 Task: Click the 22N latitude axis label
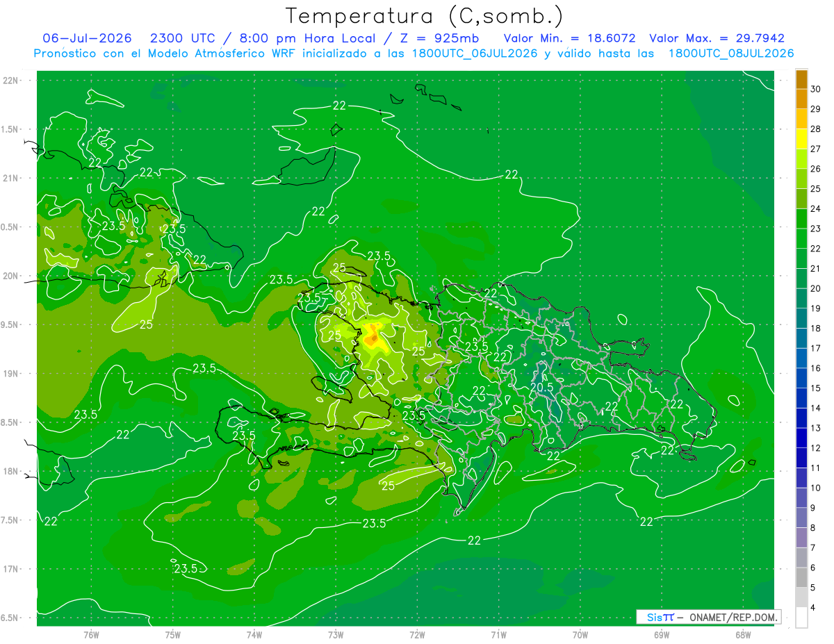point(11,80)
